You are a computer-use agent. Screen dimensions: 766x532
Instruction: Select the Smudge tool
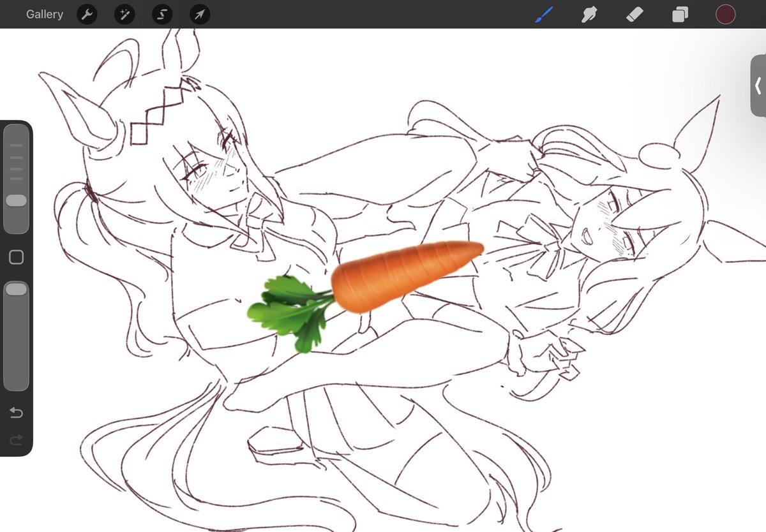(x=589, y=14)
